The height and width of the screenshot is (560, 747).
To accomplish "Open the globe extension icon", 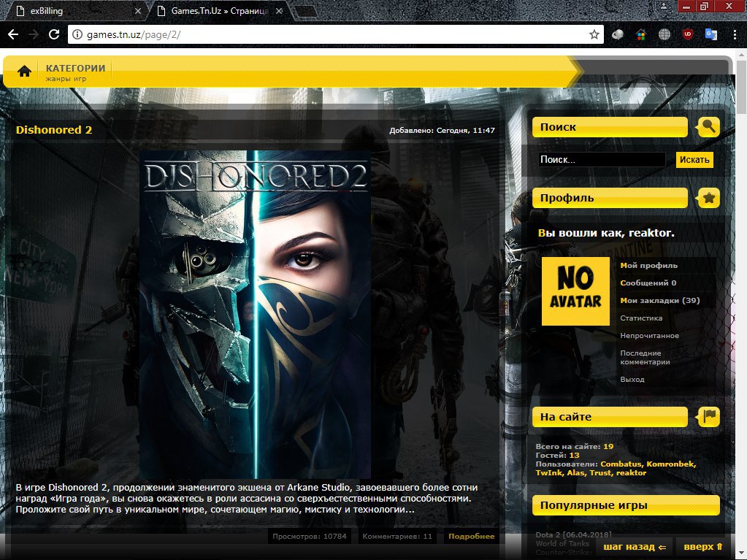I will pyautogui.click(x=664, y=34).
